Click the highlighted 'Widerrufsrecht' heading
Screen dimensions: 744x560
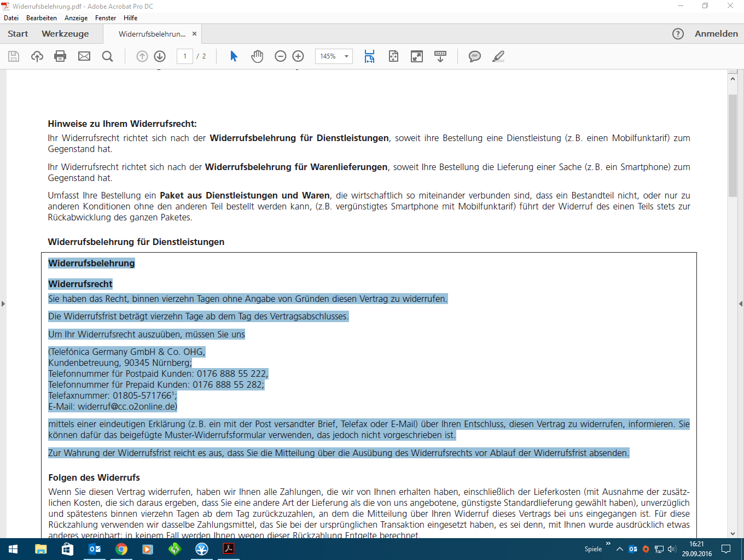point(80,284)
